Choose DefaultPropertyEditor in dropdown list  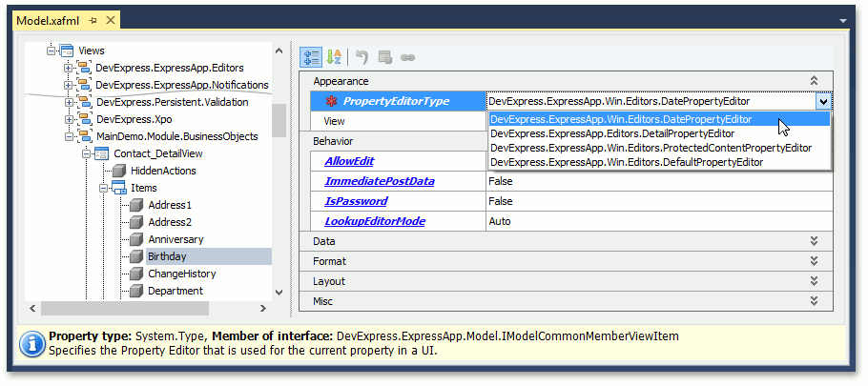pyautogui.click(x=659, y=162)
